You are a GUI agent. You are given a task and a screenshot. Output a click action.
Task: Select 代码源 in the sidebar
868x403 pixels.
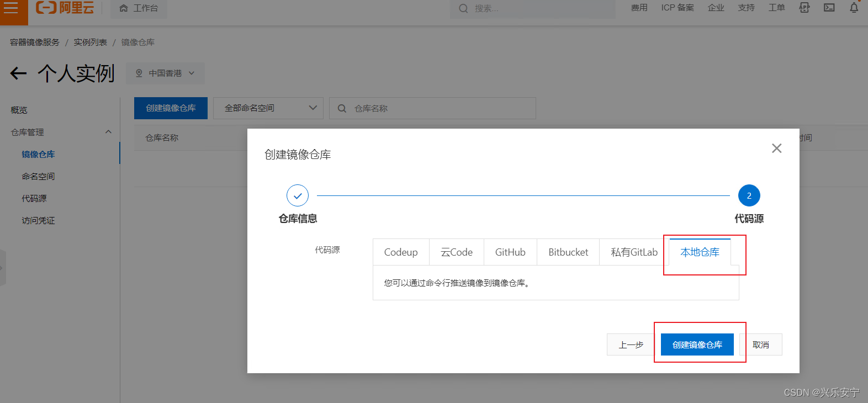tap(34, 199)
